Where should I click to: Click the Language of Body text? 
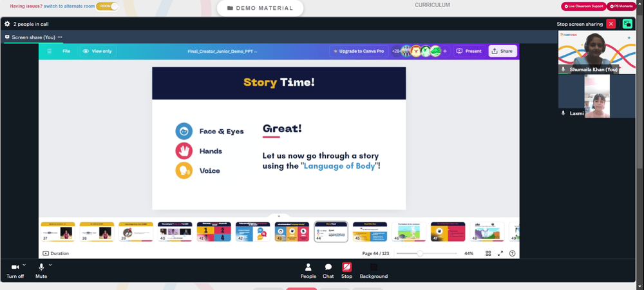click(x=339, y=166)
